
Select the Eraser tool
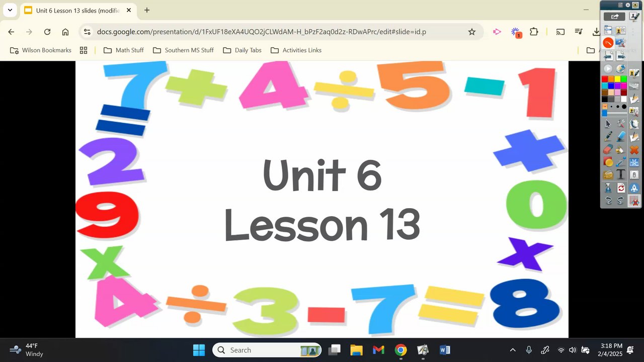[x=608, y=149]
